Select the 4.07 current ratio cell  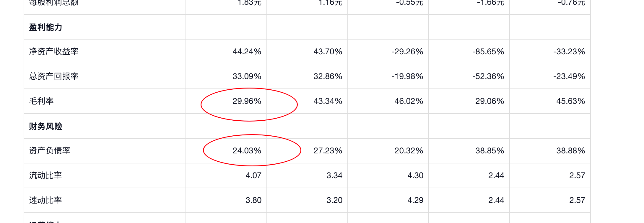pyautogui.click(x=253, y=176)
